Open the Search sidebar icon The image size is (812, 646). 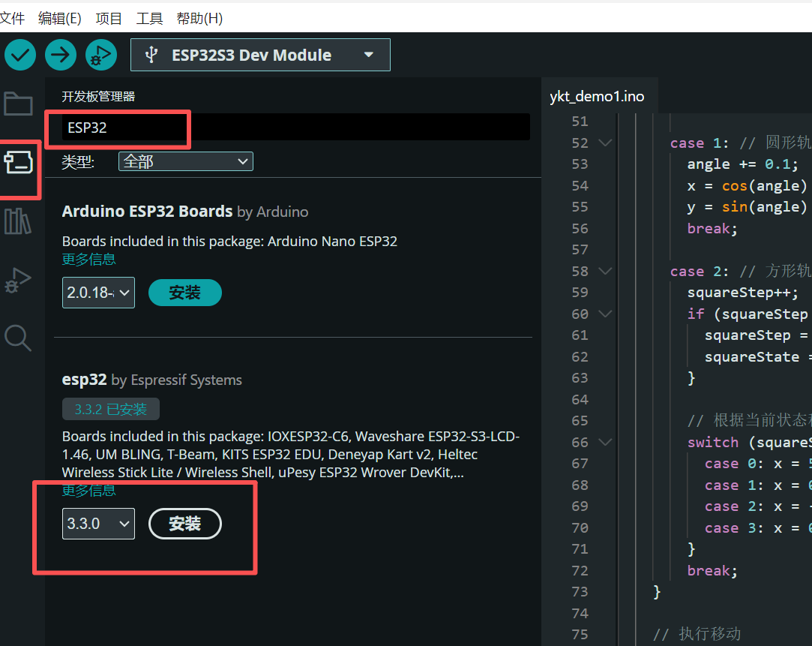point(17,338)
